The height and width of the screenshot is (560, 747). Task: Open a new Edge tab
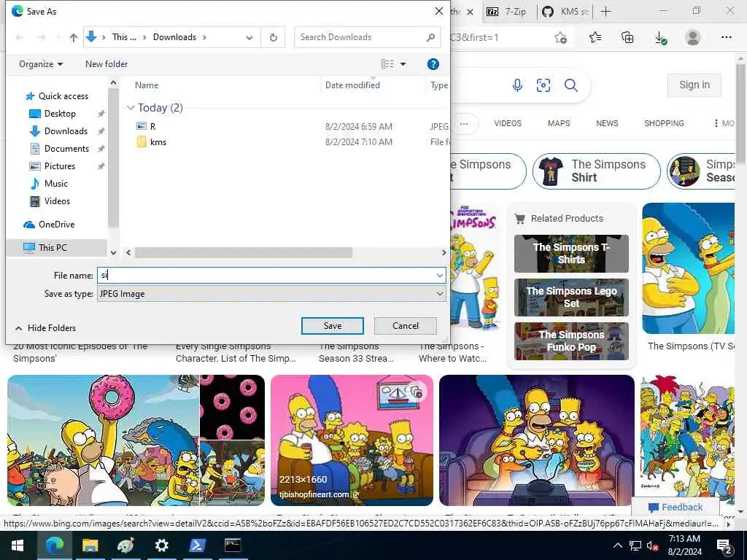[605, 12]
